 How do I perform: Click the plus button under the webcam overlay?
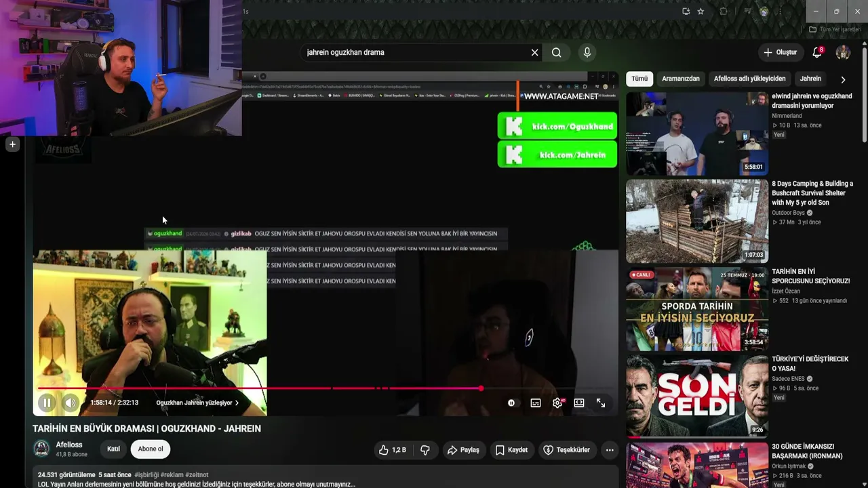tap(12, 144)
